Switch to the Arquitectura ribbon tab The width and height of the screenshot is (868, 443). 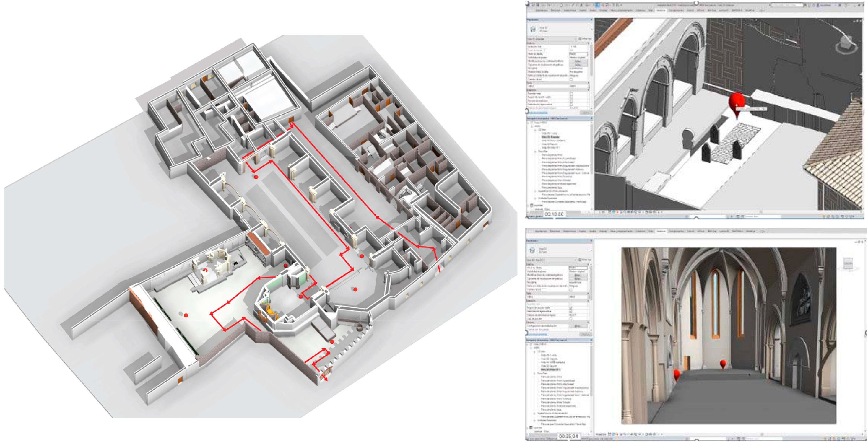pyautogui.click(x=541, y=11)
